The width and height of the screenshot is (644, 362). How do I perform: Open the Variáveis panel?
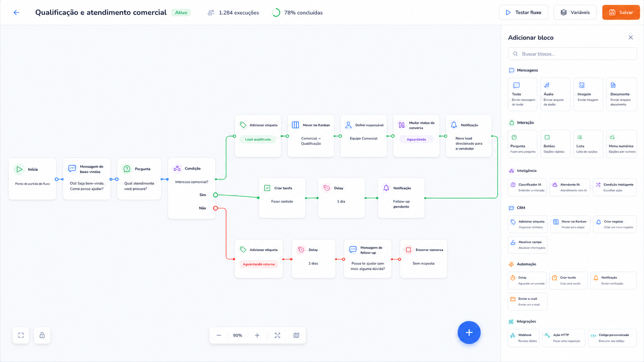point(575,12)
